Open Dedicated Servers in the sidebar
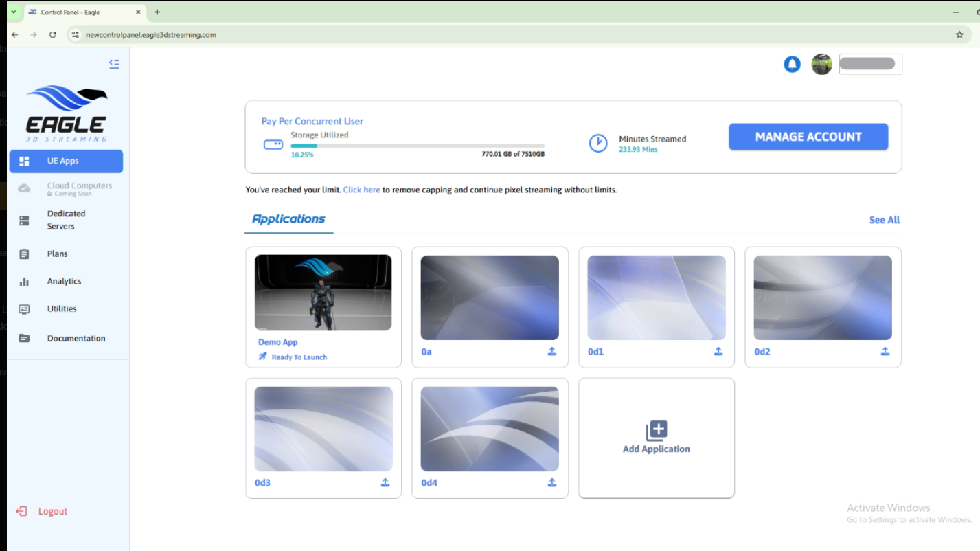Image resolution: width=980 pixels, height=551 pixels. pyautogui.click(x=66, y=220)
